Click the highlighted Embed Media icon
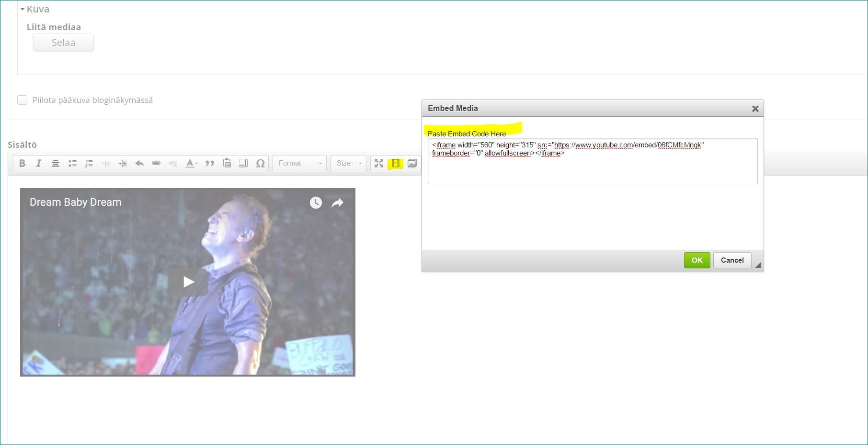The width and height of the screenshot is (868, 445). 395,163
